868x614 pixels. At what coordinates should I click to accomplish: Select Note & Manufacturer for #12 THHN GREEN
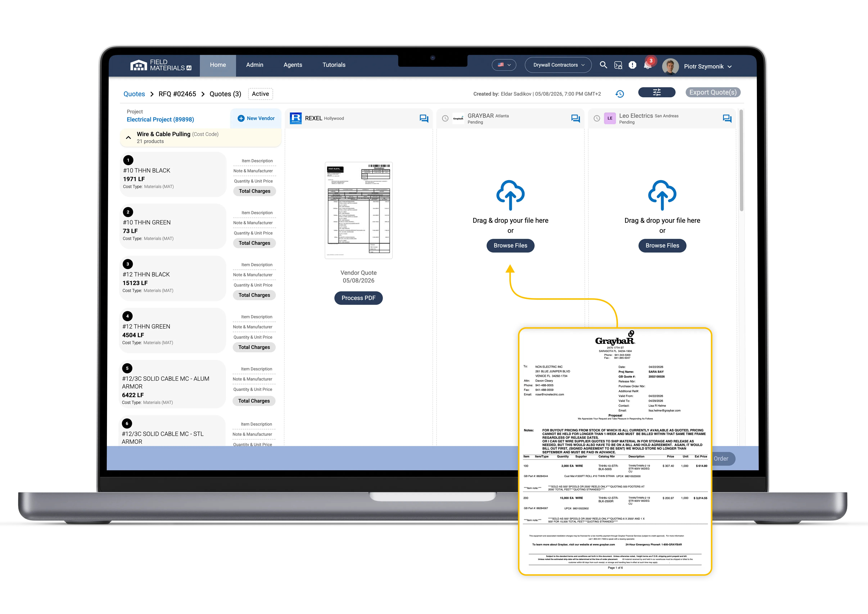click(252, 327)
